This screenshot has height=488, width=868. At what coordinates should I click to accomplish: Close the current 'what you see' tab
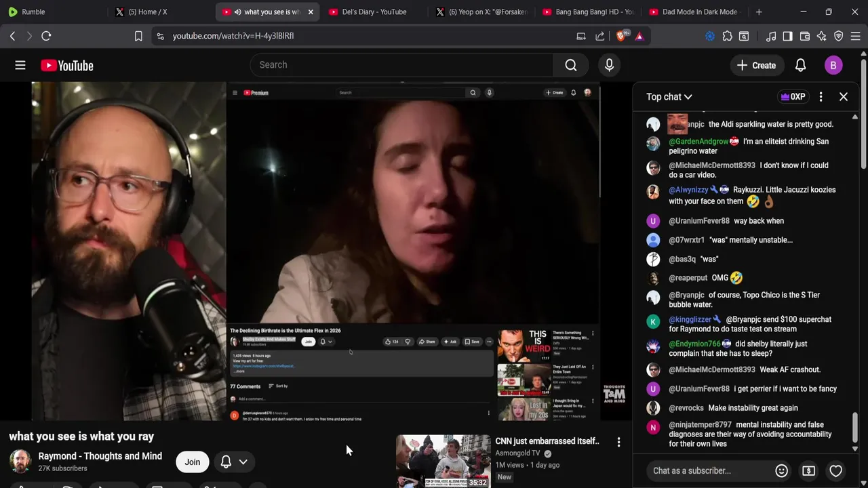point(311,12)
